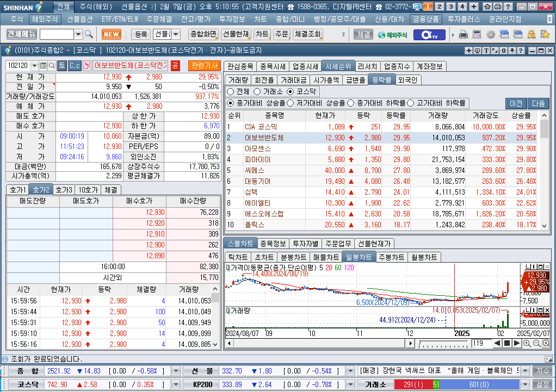The height and width of the screenshot is (392, 556).
Task: Click the printer icon in the toolbar
Action: (x=463, y=34)
